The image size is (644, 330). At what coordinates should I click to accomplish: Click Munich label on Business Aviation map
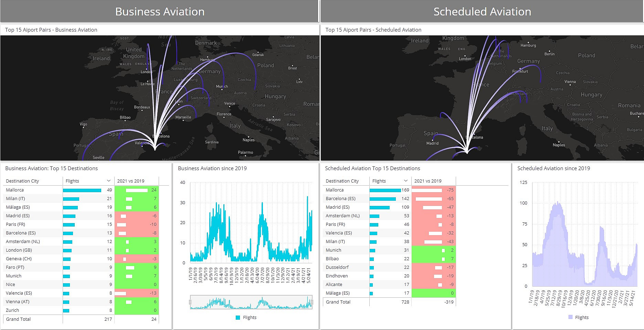click(222, 86)
